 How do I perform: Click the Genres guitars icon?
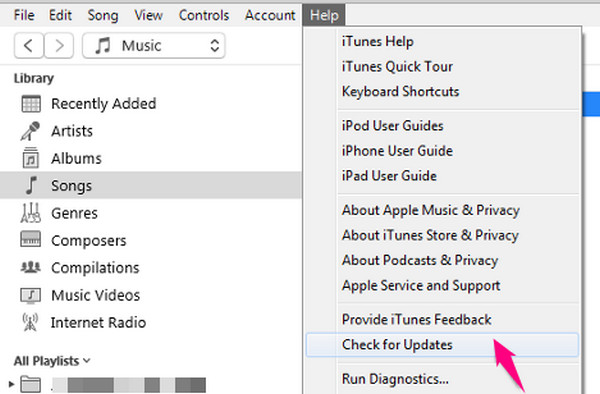(x=31, y=213)
